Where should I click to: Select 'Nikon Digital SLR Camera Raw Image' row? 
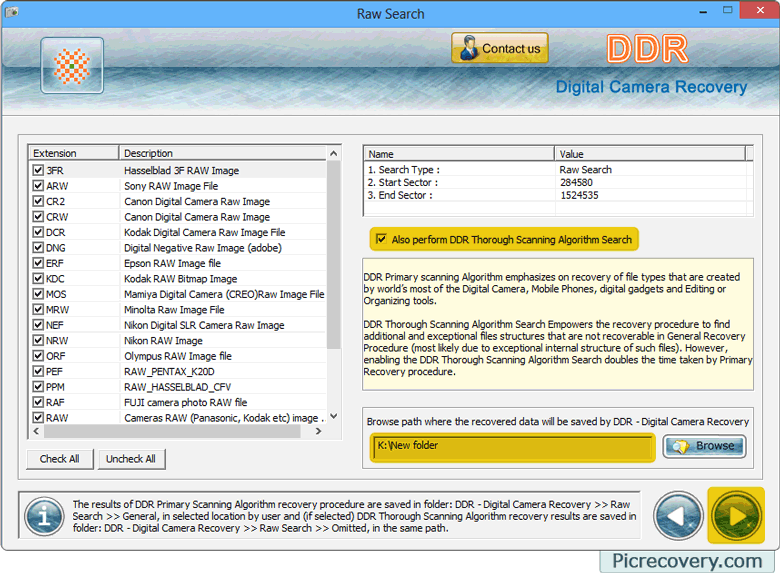click(x=178, y=325)
